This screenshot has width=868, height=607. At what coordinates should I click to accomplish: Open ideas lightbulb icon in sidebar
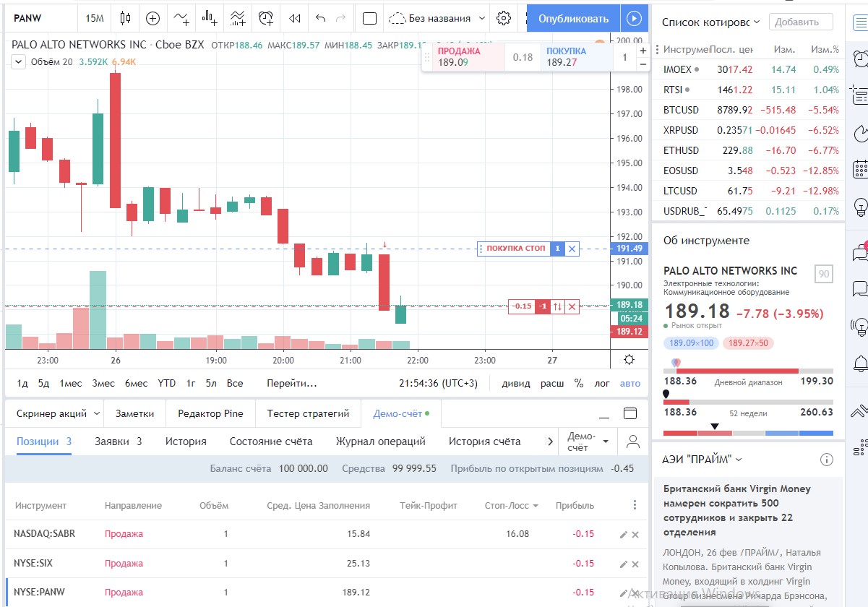click(x=859, y=207)
